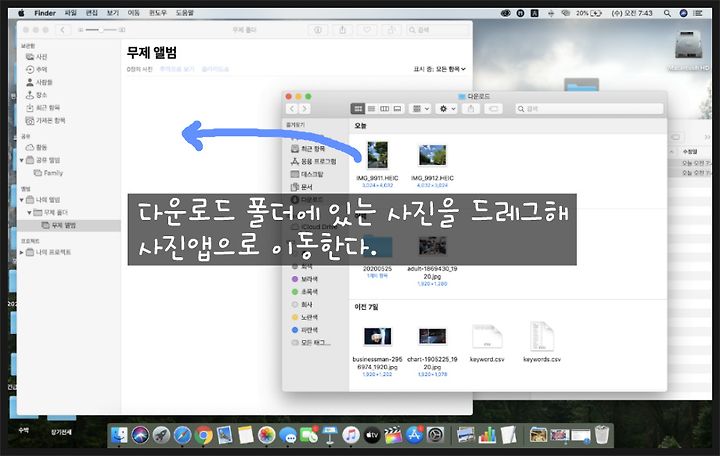
Task: Open Music app in the Dock
Action: [x=351, y=434]
